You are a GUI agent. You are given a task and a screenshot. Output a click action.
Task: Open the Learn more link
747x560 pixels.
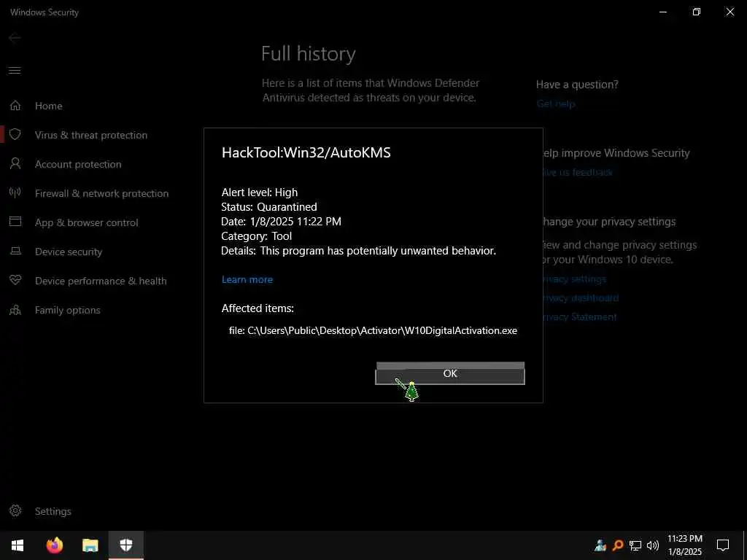coord(247,279)
